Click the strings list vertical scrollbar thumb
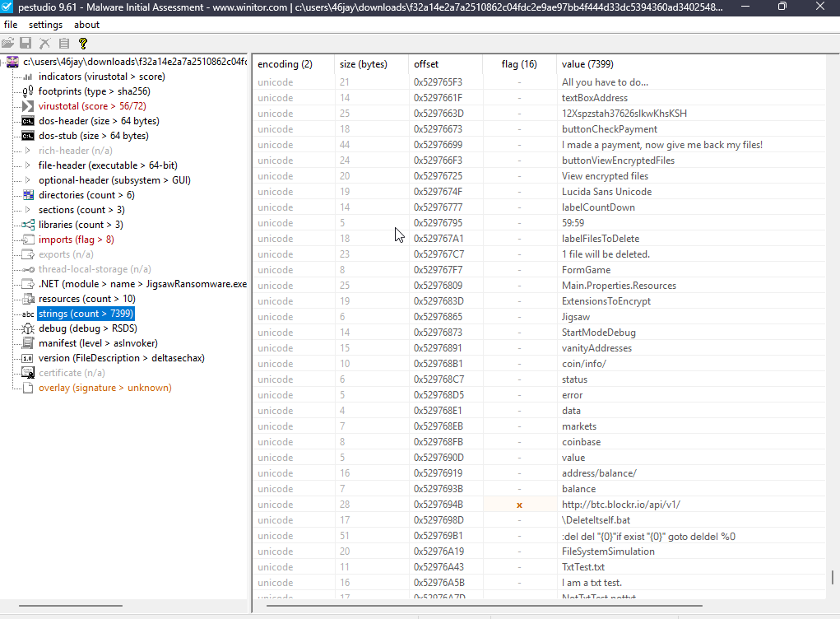Viewport: 840px width, 619px height. (832, 577)
